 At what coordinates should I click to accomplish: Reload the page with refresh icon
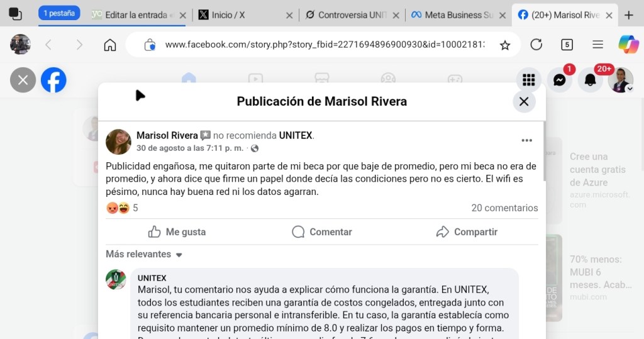click(536, 45)
